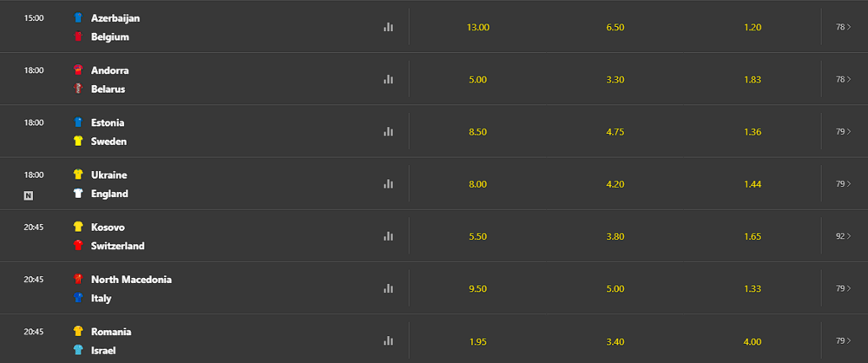The width and height of the screenshot is (868, 363).
Task: Open statistics for Kosovo vs Switzerland
Action: pos(388,235)
